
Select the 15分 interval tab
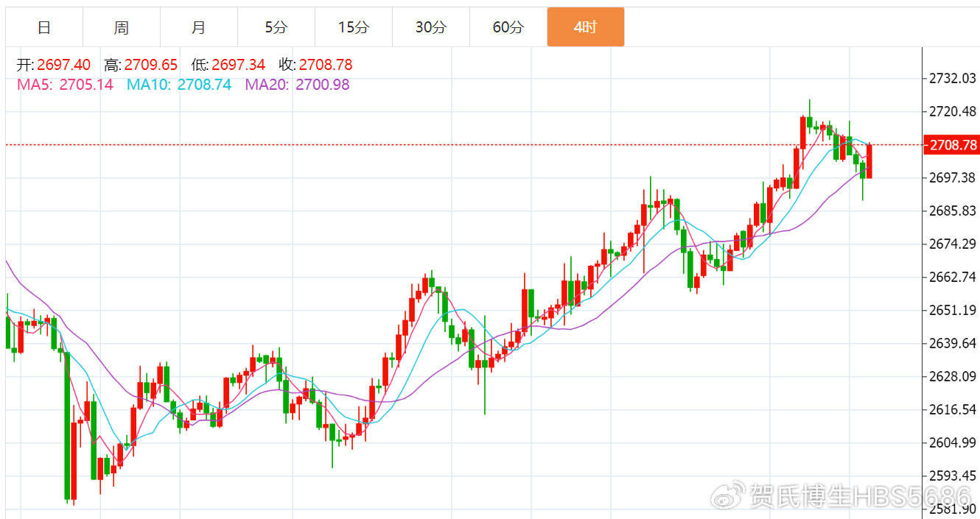tap(354, 27)
